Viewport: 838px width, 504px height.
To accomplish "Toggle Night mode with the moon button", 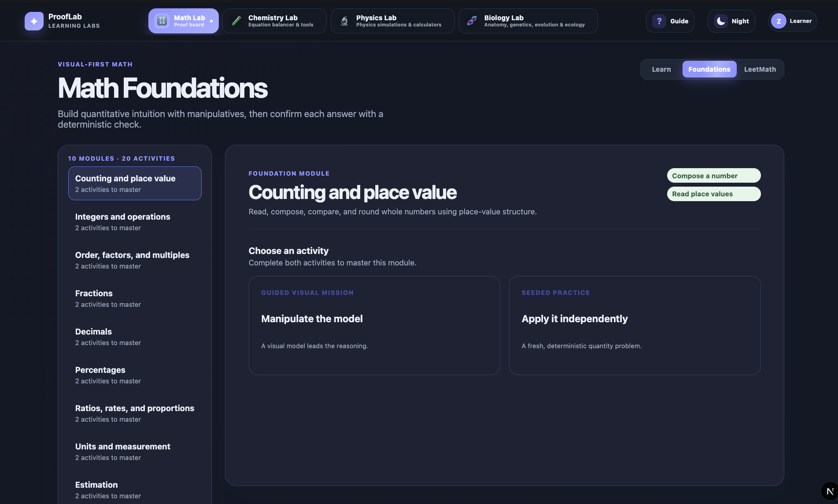I will coord(731,21).
